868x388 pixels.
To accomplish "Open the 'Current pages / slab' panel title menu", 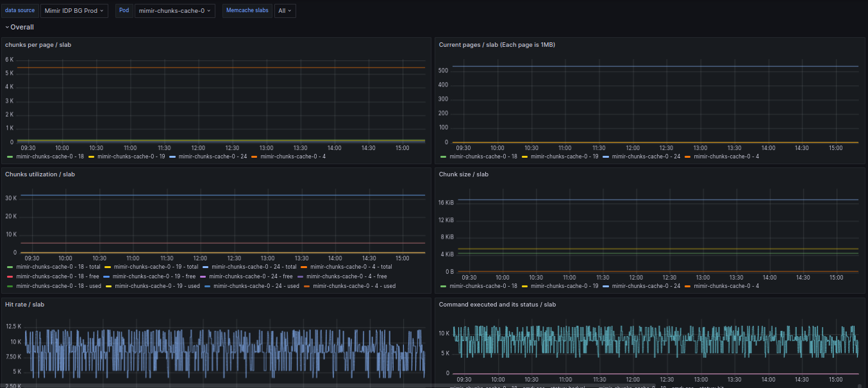I will [x=496, y=45].
